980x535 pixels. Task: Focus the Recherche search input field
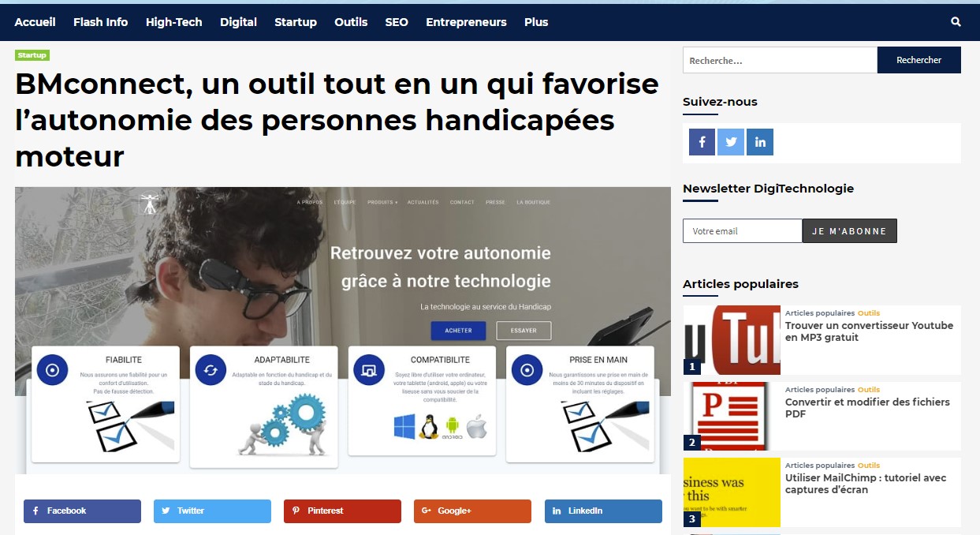780,60
